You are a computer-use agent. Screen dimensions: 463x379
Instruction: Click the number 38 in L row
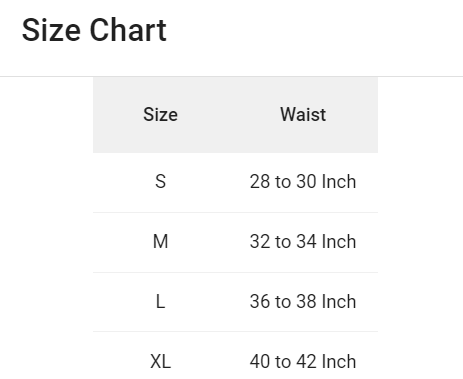pos(306,301)
